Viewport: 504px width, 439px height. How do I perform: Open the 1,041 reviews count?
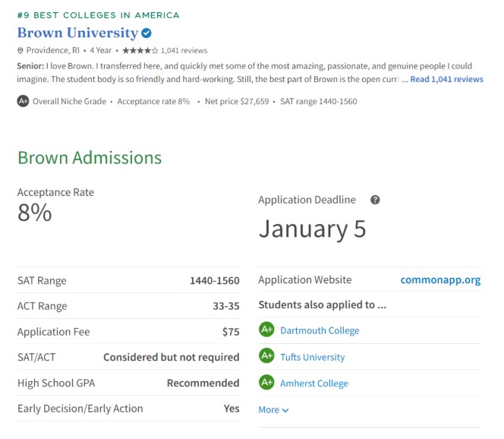tap(184, 50)
